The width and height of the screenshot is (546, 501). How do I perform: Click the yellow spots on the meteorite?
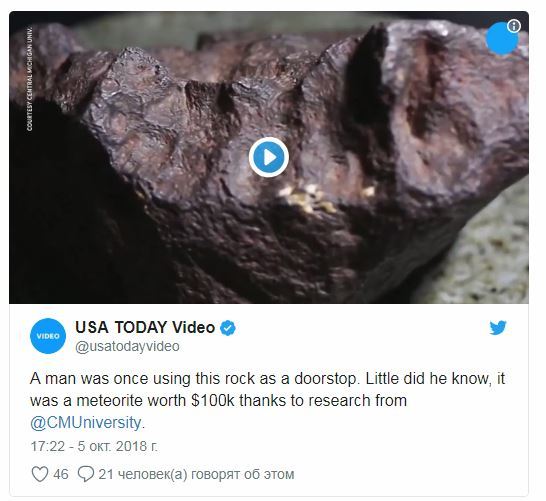308,198
